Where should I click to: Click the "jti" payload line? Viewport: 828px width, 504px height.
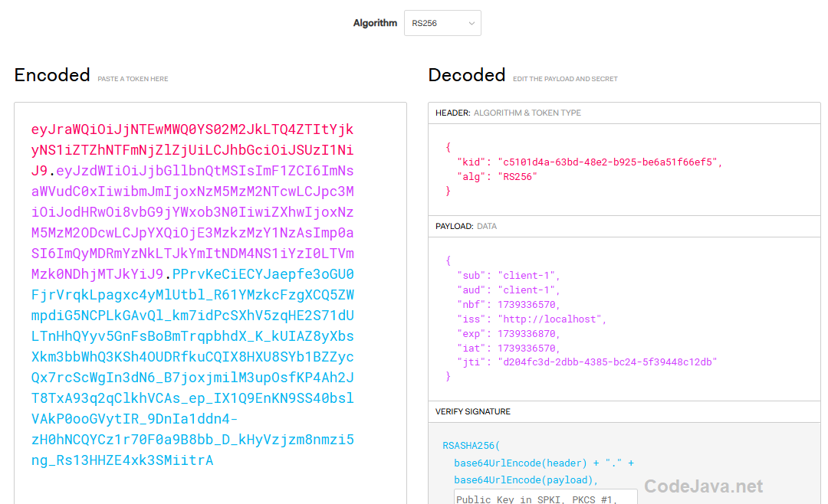[587, 362]
